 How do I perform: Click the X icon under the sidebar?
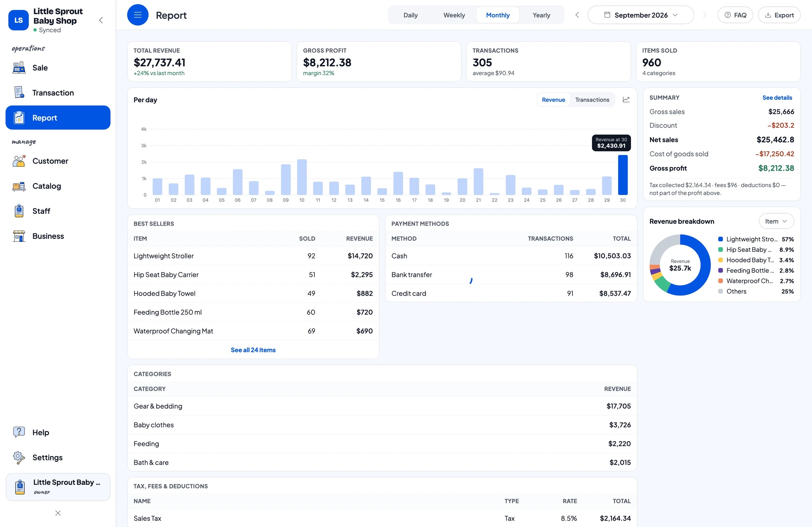pyautogui.click(x=58, y=513)
